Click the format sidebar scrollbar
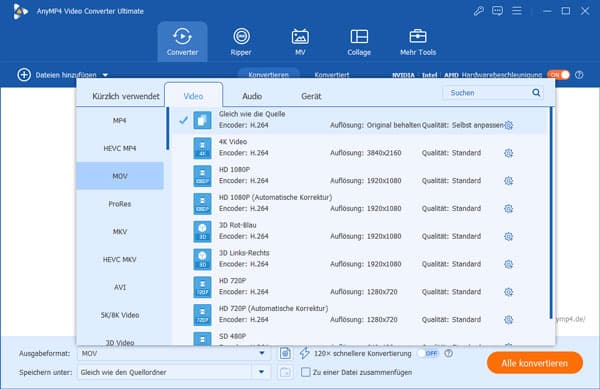The width and height of the screenshot is (600, 389). pyautogui.click(x=168, y=129)
